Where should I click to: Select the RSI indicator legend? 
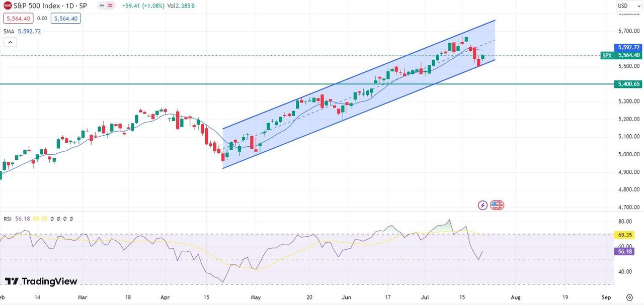click(x=8, y=219)
